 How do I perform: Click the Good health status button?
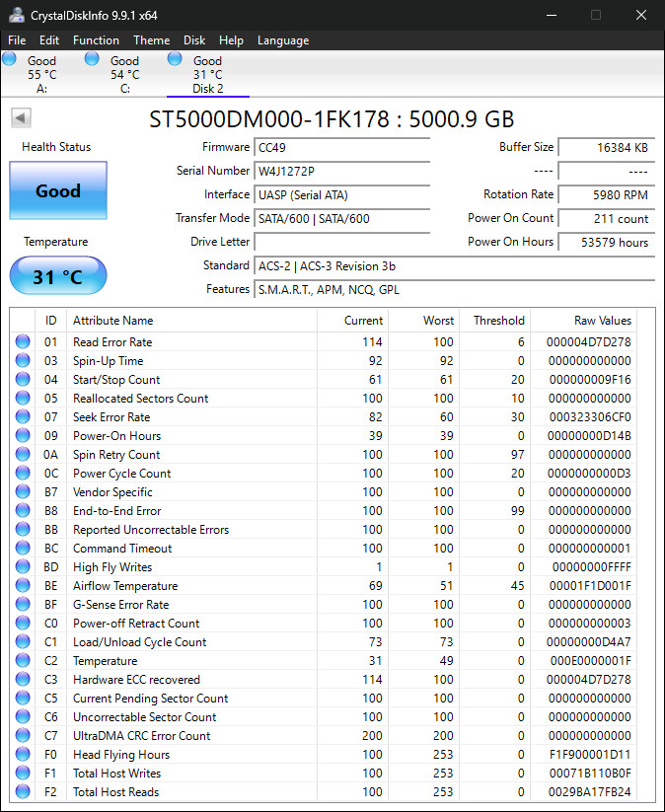58,190
